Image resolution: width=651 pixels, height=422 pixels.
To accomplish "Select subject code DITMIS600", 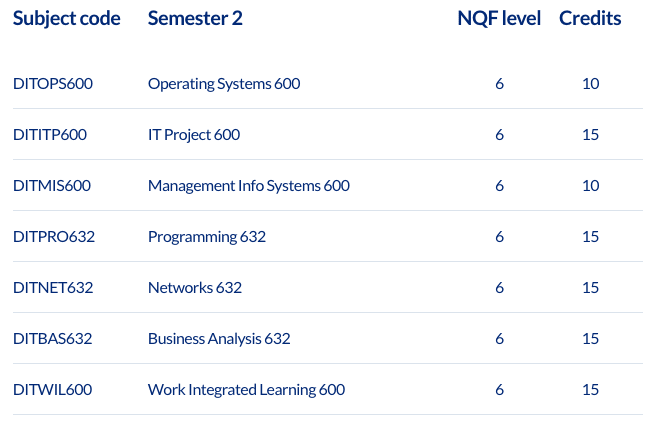I will pyautogui.click(x=52, y=186).
